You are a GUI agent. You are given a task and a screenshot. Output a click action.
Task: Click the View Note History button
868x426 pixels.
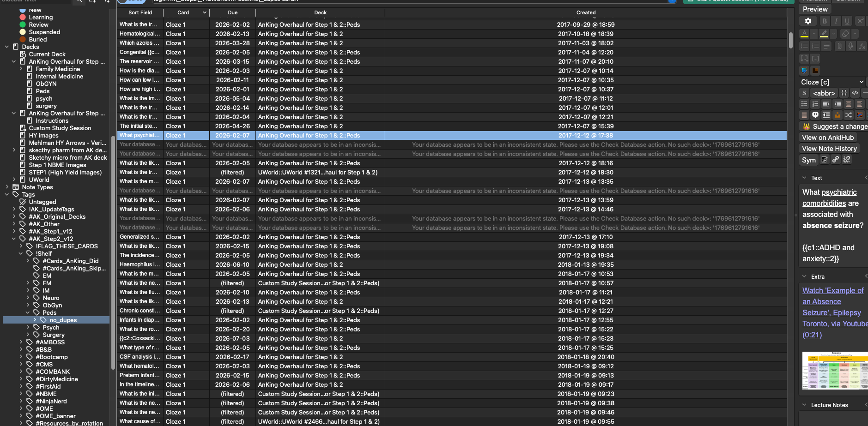point(829,149)
